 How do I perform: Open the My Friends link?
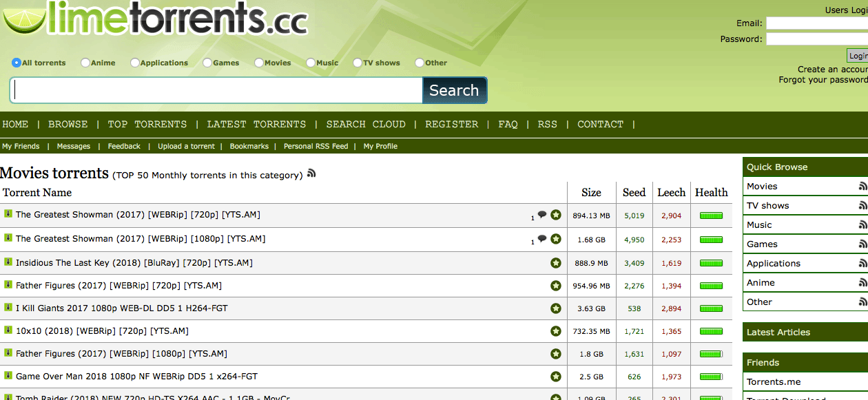pos(21,146)
